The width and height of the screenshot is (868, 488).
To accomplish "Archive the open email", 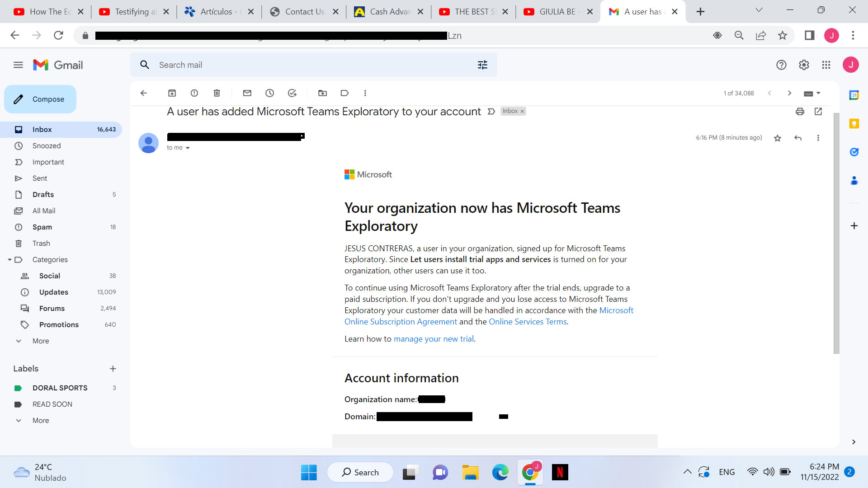I will 172,93.
